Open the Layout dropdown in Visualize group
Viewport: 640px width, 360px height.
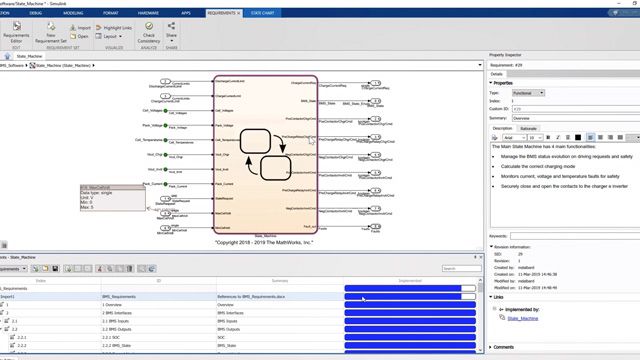109,36
